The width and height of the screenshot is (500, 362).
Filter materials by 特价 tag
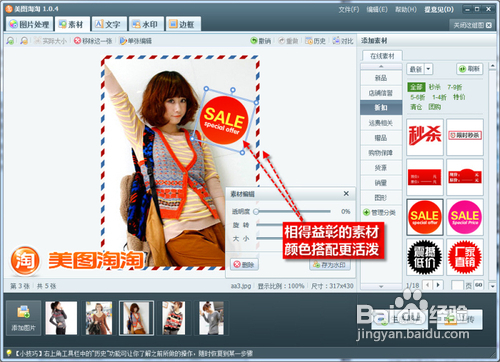click(459, 97)
